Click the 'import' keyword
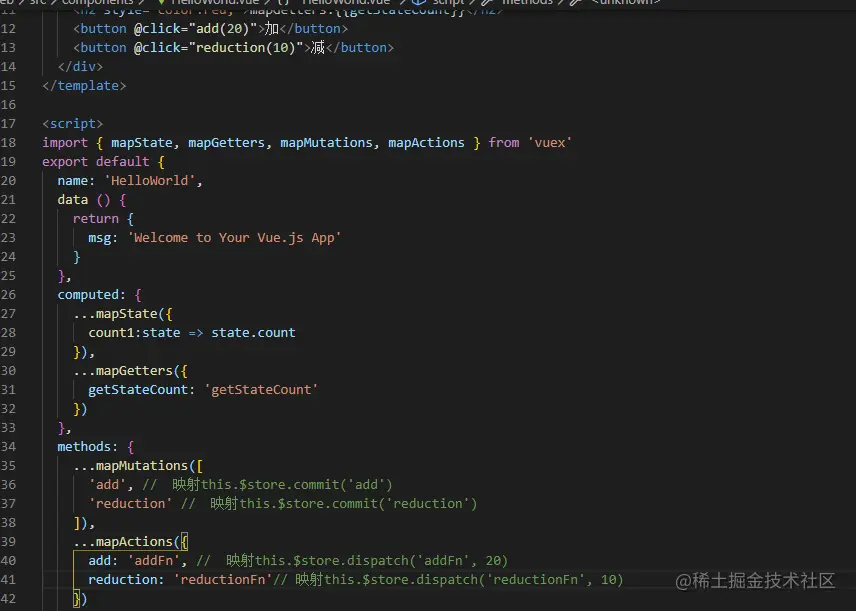This screenshot has height=611, width=856. [65, 143]
